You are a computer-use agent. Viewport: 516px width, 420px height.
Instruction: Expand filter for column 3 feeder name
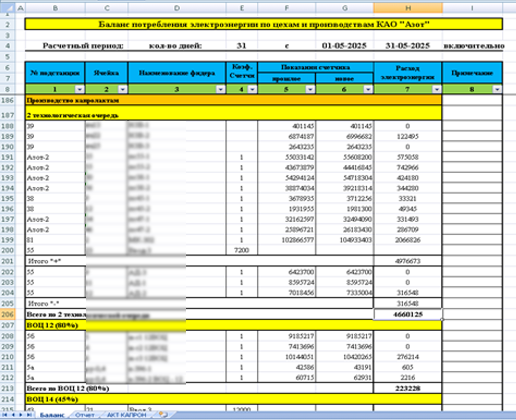click(220, 89)
